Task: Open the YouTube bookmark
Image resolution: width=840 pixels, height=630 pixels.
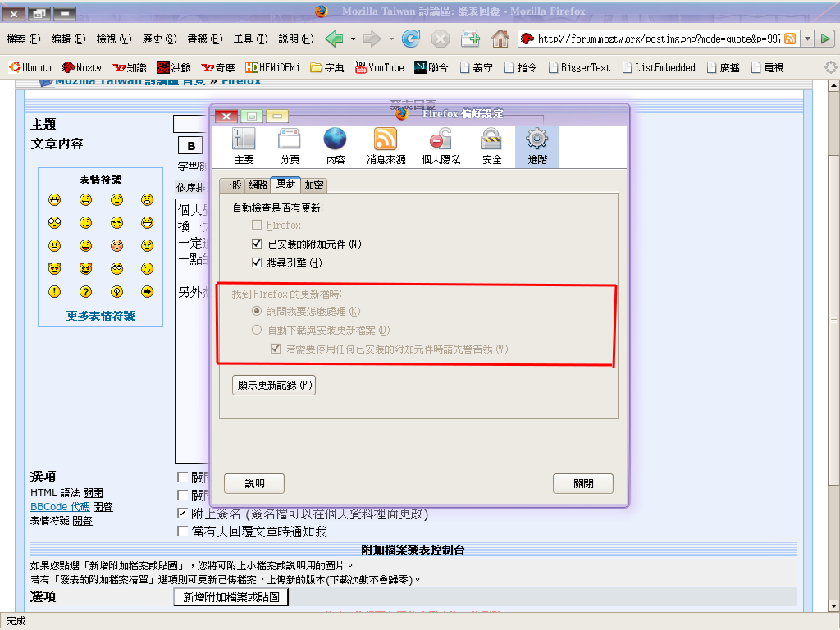Action: (x=379, y=67)
